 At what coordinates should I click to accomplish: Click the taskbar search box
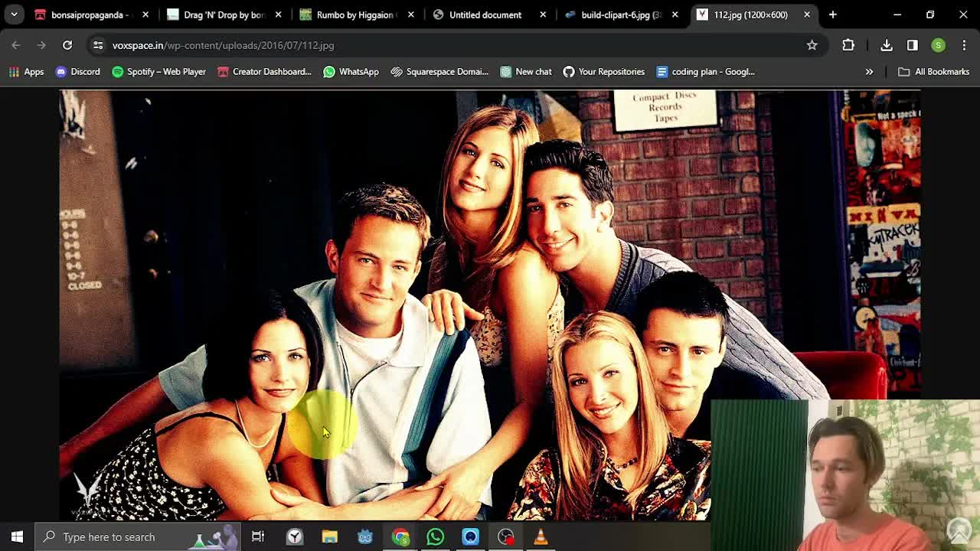139,536
